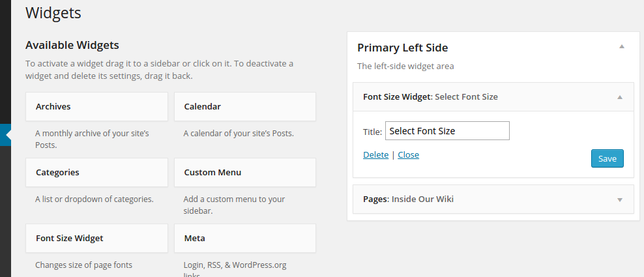Click the Font Size Widget sidebar header title

click(x=430, y=97)
